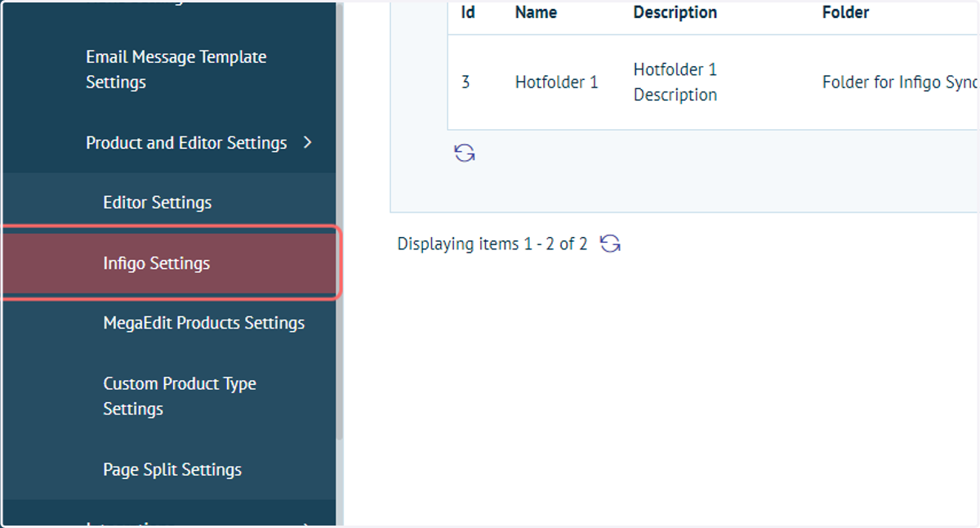Refresh the hotfolder table below row 3
This screenshot has height=528, width=980.
(465, 153)
